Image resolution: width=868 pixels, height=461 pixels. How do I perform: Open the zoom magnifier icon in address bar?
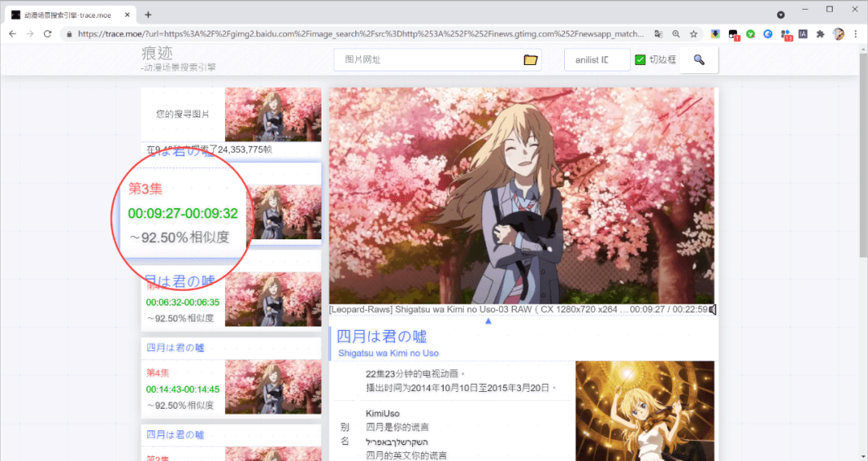676,34
